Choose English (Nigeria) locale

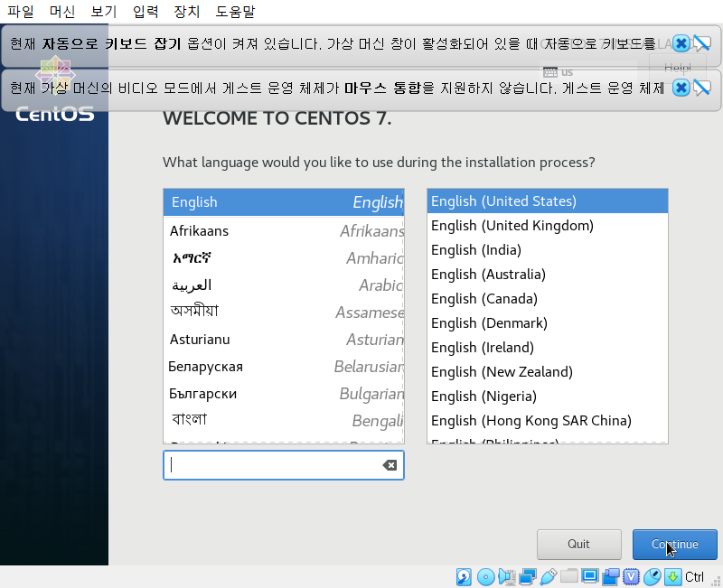click(x=548, y=397)
